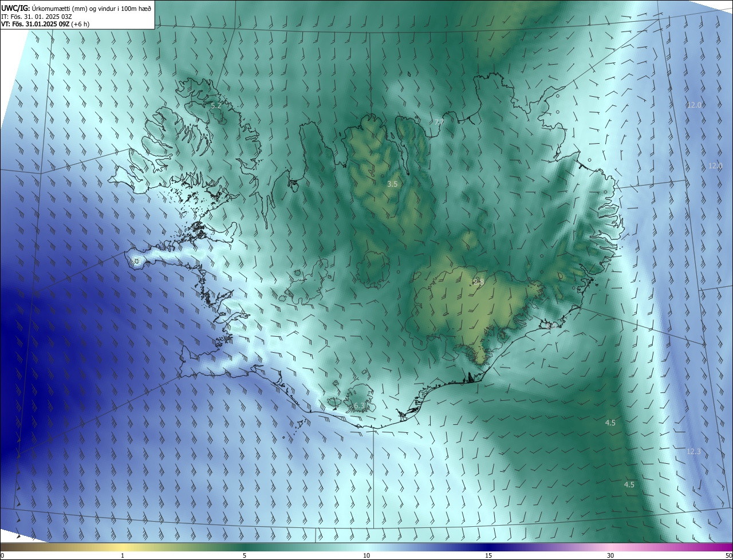Click the "5" tick on the color scale
Screen dimensions: 733x560
[245, 556]
